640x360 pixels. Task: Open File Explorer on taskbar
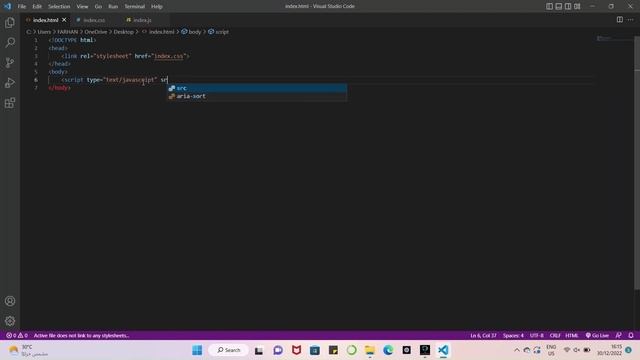370,350
